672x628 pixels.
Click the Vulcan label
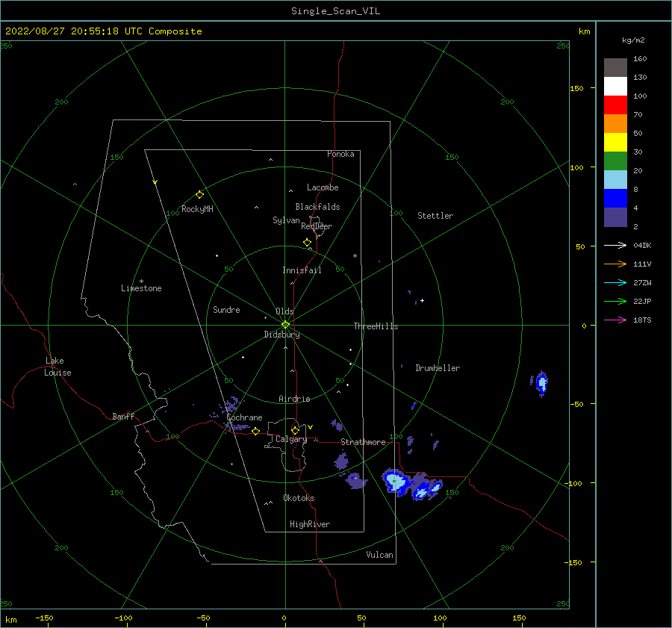point(379,555)
